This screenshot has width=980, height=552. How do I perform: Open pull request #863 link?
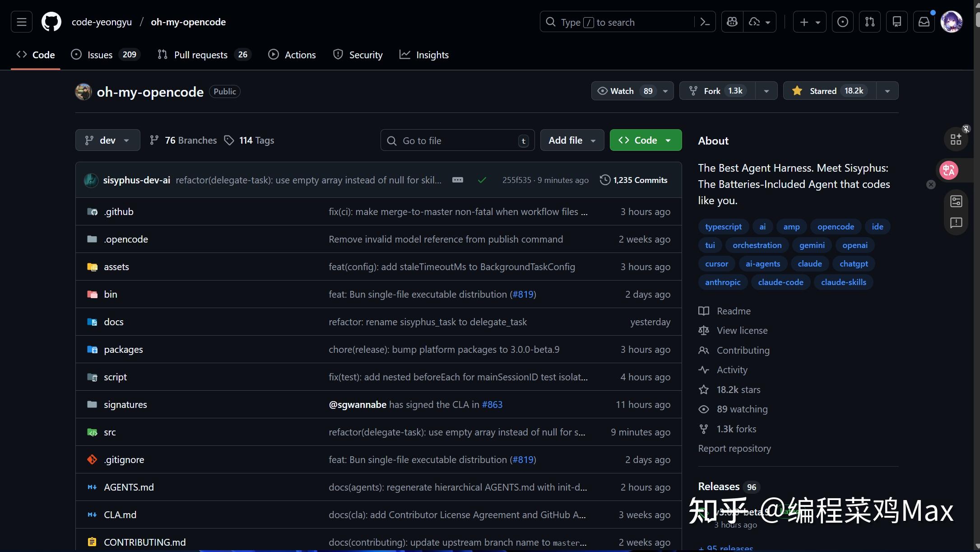(x=493, y=404)
